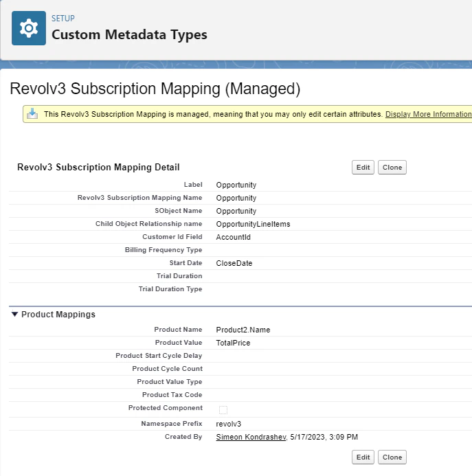Click the Billing Frequency Type label
472x476 pixels.
pyautogui.click(x=164, y=250)
